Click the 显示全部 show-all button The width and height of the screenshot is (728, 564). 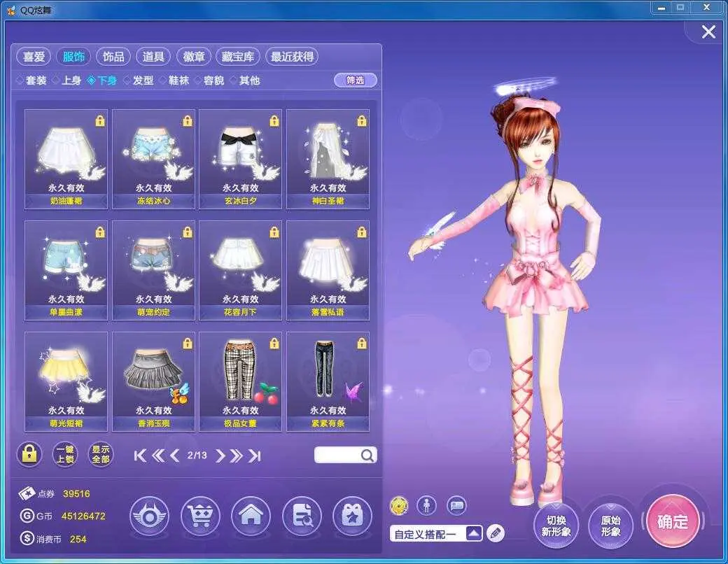100,454
